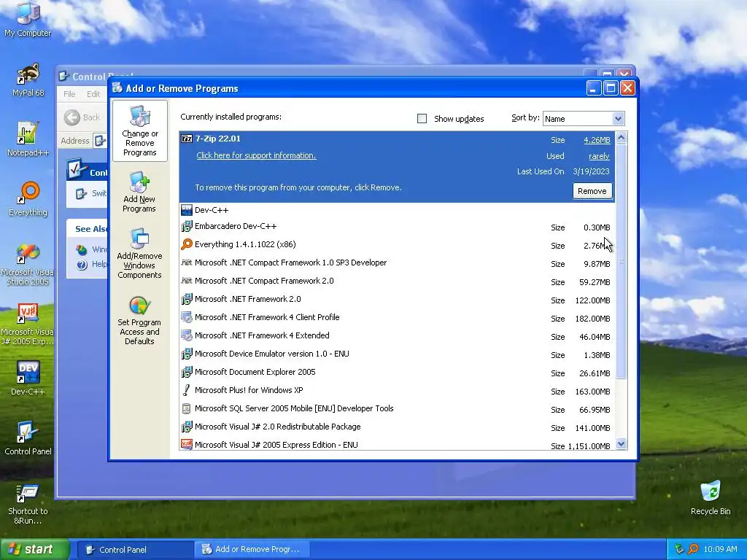Click the taskbar clock showing 10:09 AM
The image size is (747, 560).
pyautogui.click(x=720, y=550)
